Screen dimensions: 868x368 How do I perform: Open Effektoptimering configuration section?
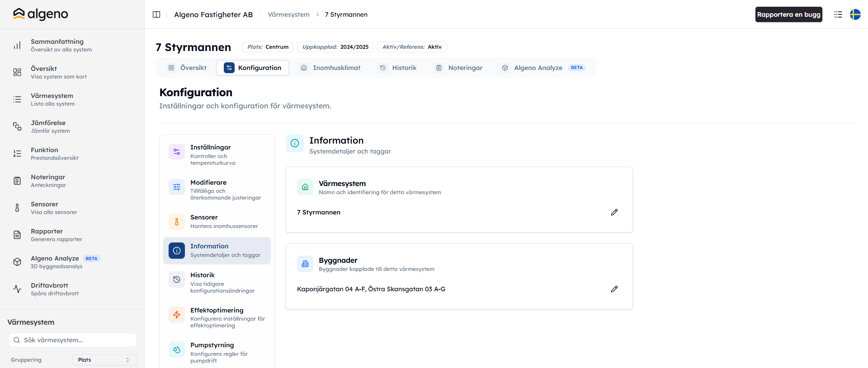[217, 317]
